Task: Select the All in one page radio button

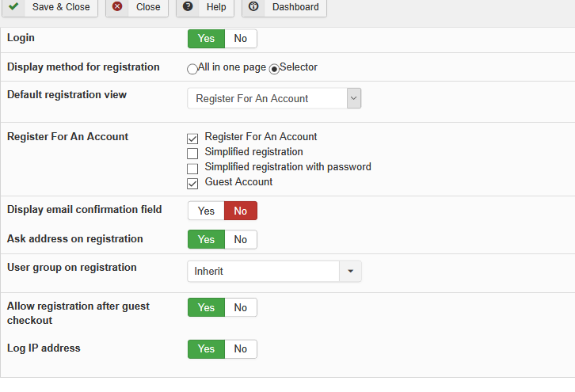Action: (192, 69)
